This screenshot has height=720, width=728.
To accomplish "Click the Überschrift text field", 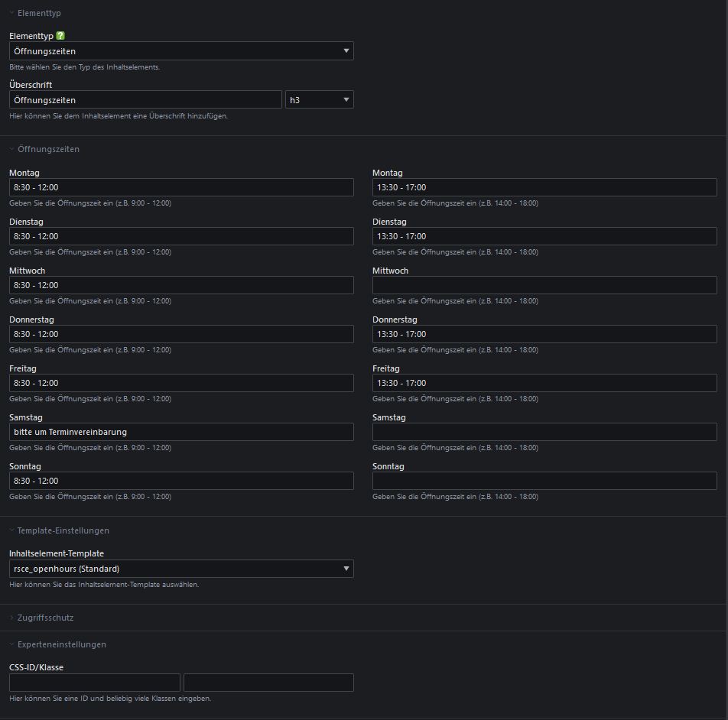I will 145,100.
